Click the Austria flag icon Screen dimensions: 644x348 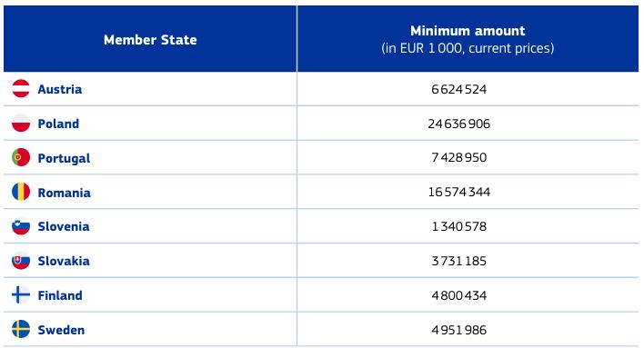21,89
